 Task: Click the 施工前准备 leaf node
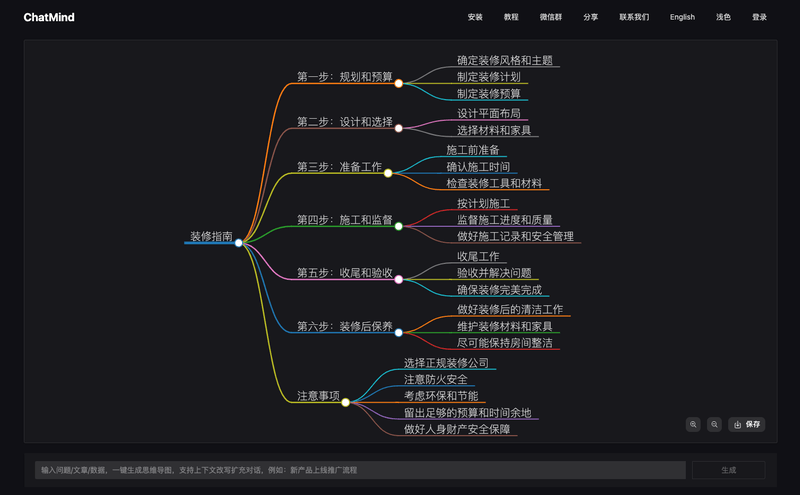(x=473, y=150)
